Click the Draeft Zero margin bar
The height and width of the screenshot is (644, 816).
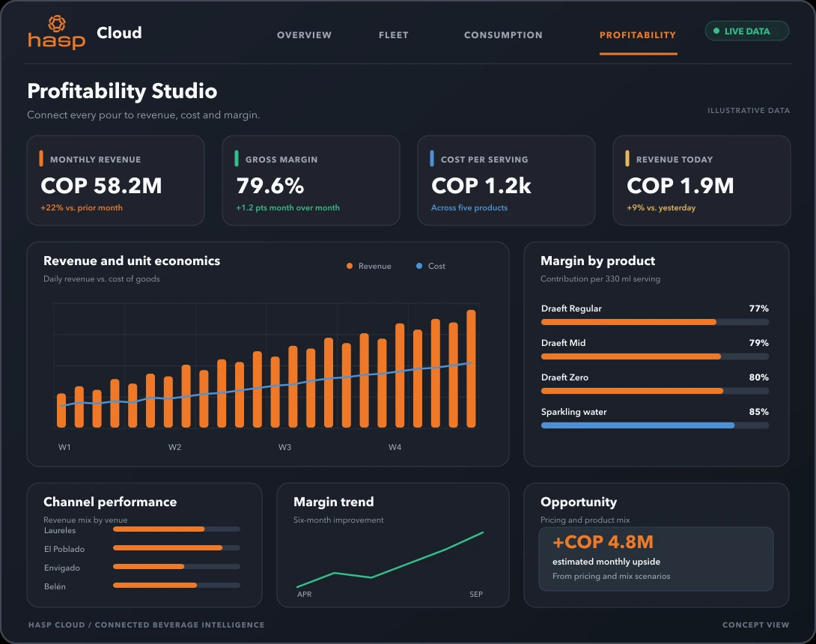coord(655,391)
